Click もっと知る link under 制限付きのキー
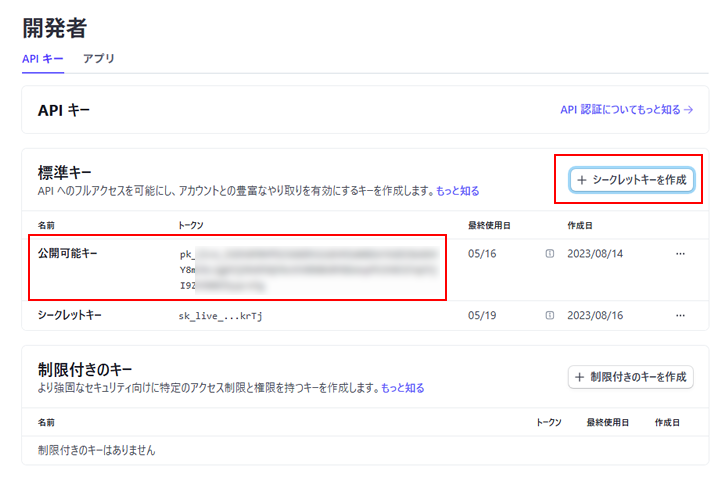This screenshot has height=485, width=715. (x=402, y=388)
